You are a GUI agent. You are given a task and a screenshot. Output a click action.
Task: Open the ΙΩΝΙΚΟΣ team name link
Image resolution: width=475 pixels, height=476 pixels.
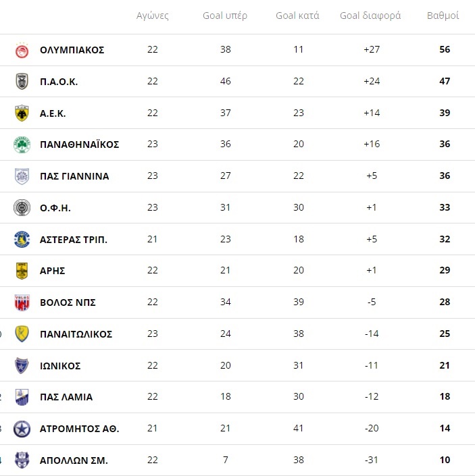tap(60, 366)
